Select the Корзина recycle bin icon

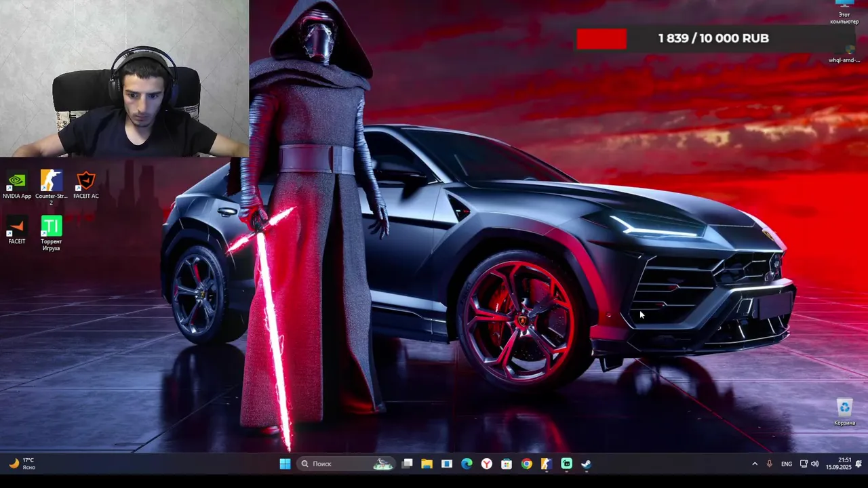point(844,412)
